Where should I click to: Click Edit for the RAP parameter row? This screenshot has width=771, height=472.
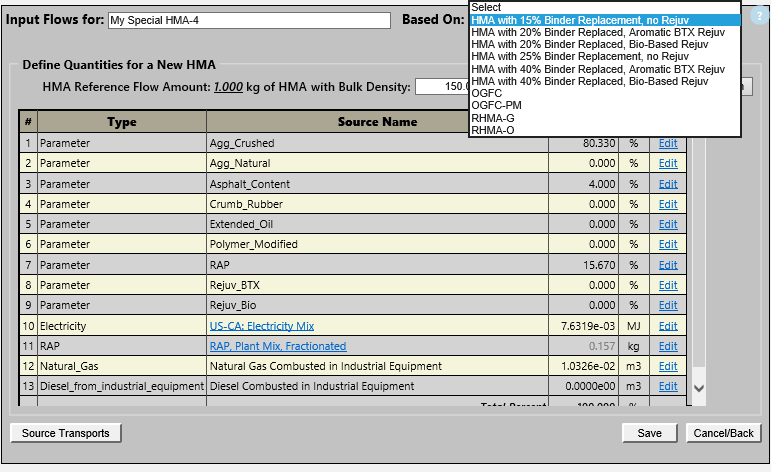click(667, 265)
